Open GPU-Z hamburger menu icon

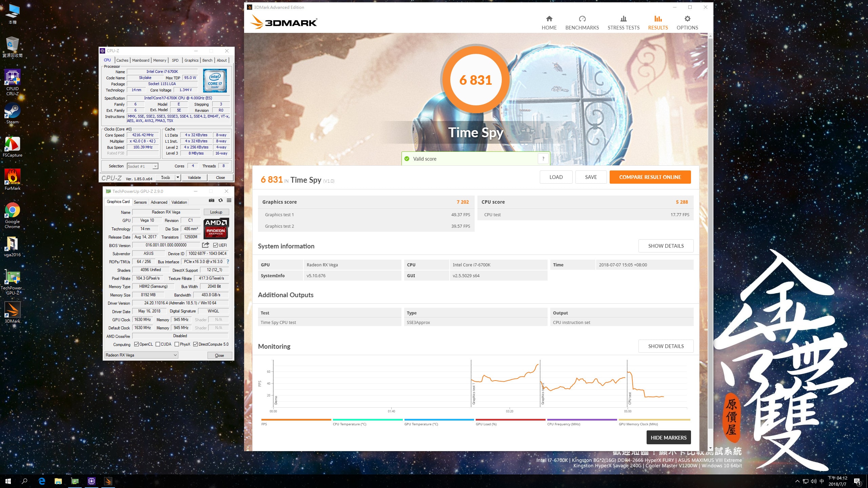click(229, 200)
